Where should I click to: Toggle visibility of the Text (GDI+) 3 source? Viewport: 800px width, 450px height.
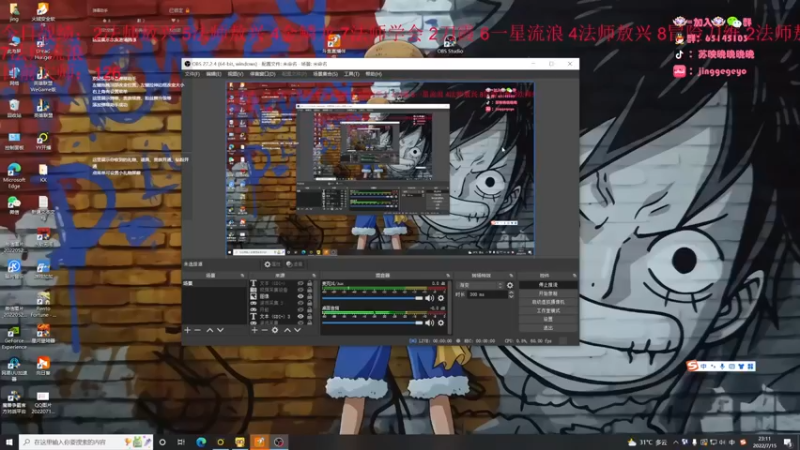[301, 316]
